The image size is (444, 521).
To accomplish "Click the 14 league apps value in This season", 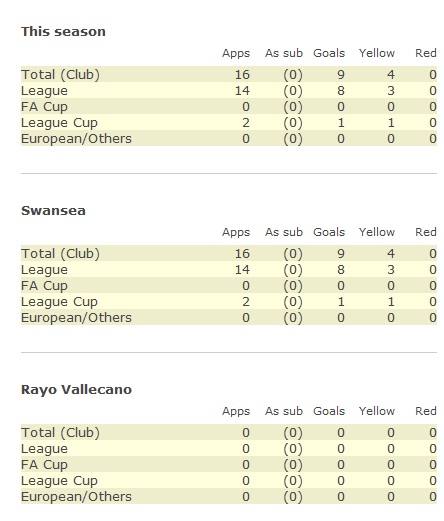I will click(x=242, y=91).
